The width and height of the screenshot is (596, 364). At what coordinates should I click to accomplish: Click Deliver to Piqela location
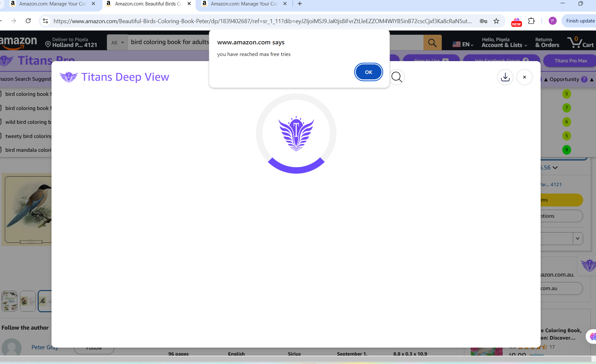coord(71,42)
